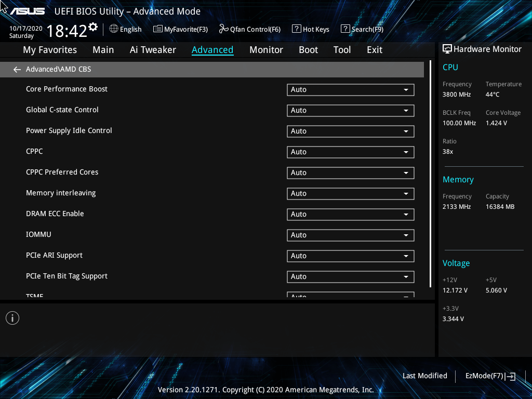The image size is (532, 399).
Task: Click CPU frequency value 3800 MHz
Action: click(x=456, y=95)
